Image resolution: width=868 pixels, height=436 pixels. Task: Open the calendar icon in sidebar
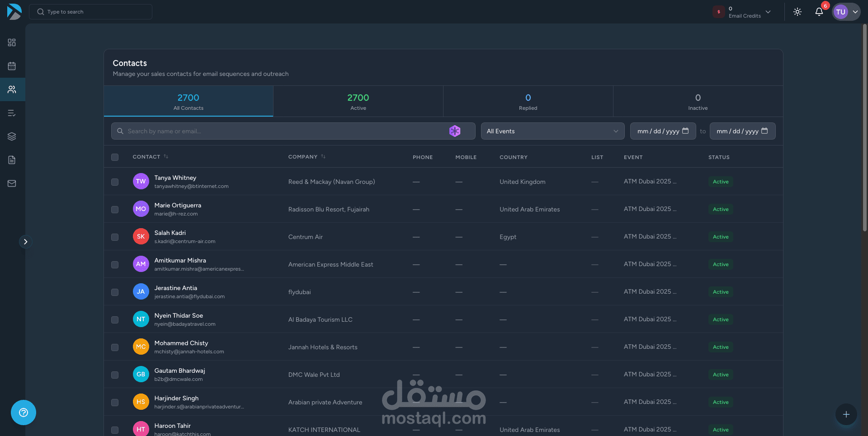[12, 66]
